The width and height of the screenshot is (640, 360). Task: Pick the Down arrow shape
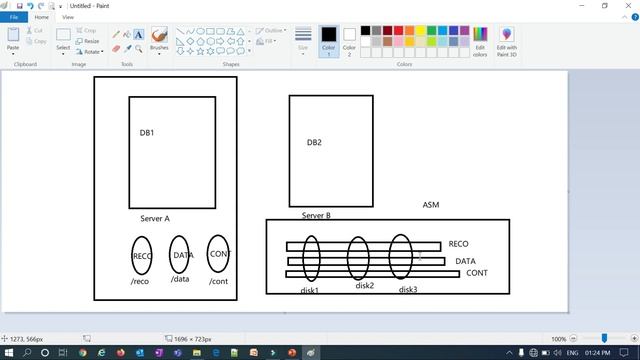coord(180,51)
